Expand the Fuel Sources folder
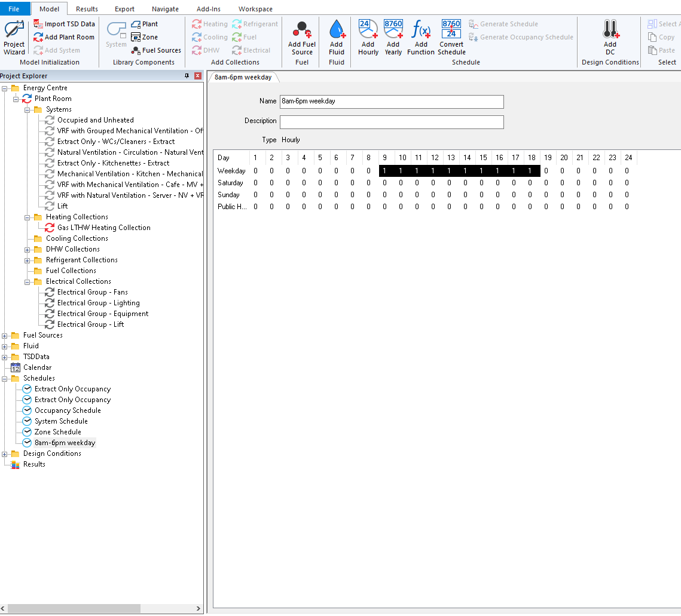This screenshot has height=616, width=681. pyautogui.click(x=4, y=336)
